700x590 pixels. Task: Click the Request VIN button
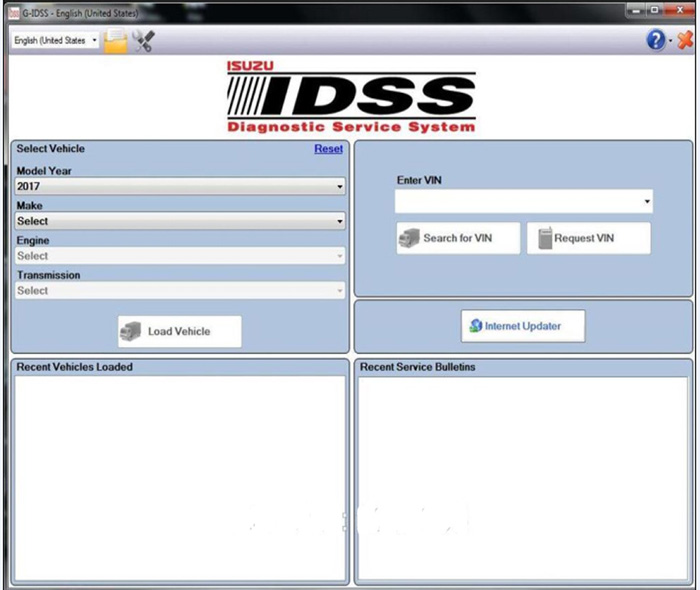588,238
